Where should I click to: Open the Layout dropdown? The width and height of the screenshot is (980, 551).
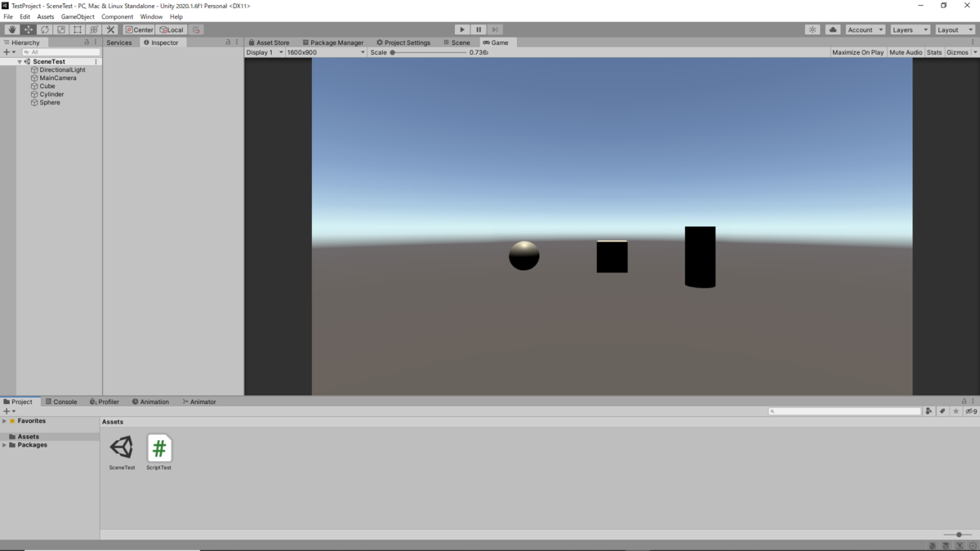click(x=955, y=29)
